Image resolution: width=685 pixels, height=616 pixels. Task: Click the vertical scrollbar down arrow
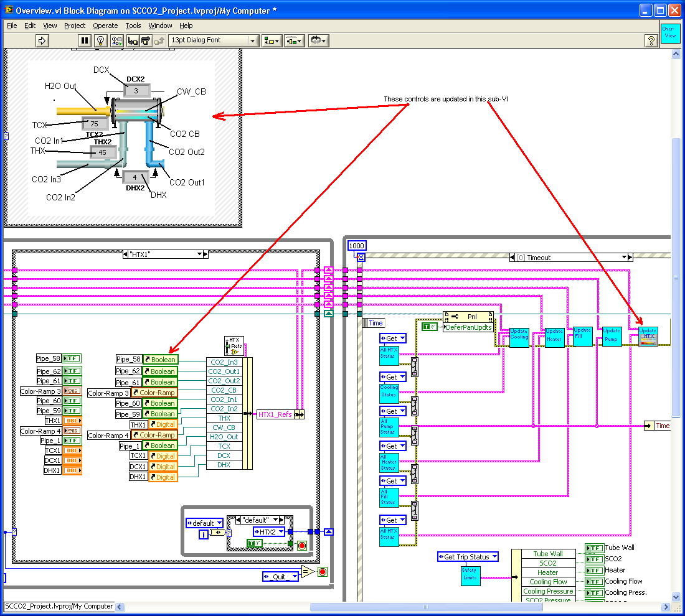click(676, 597)
